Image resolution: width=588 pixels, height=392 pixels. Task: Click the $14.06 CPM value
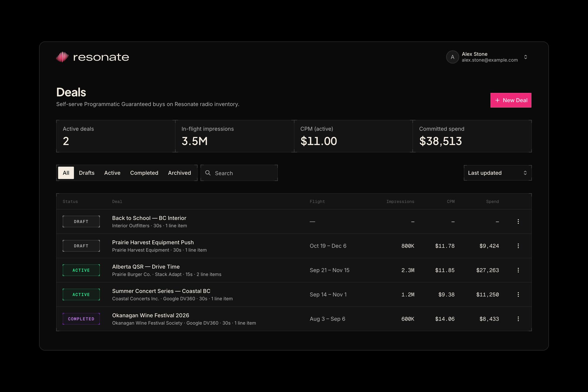point(445,319)
